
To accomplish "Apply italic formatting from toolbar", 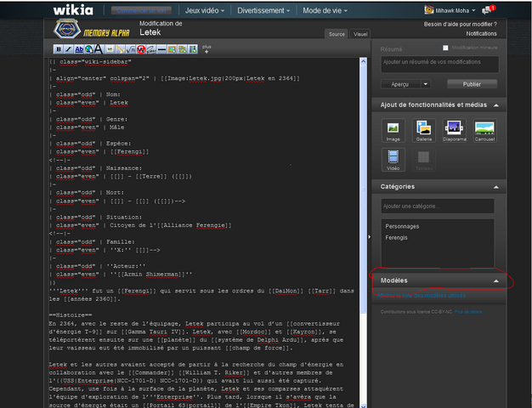I will pos(69,49).
